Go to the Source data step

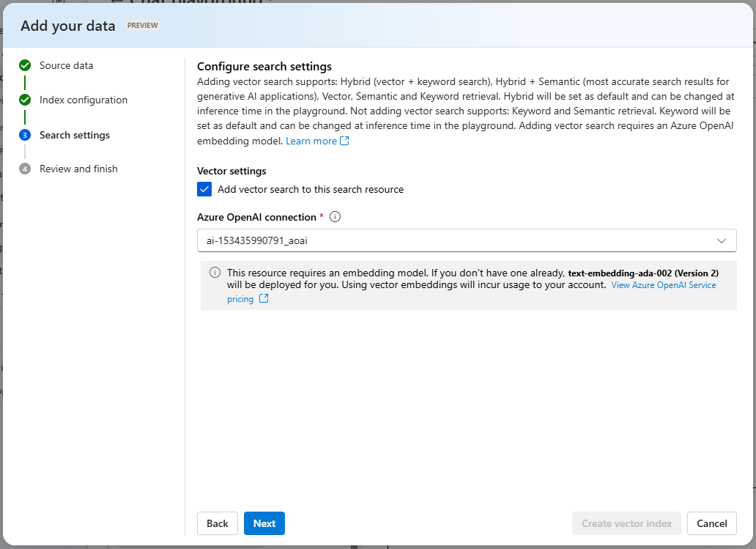(x=66, y=66)
